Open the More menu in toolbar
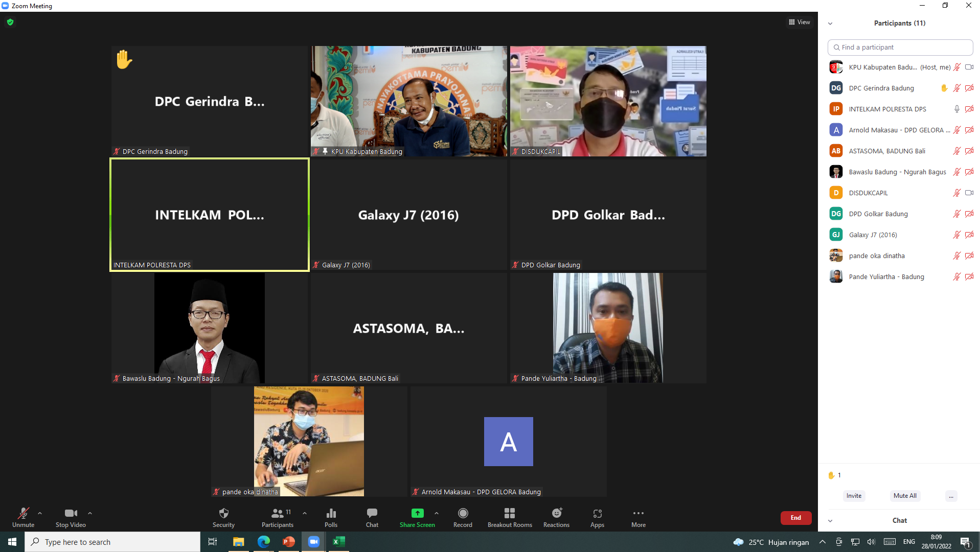 tap(638, 517)
